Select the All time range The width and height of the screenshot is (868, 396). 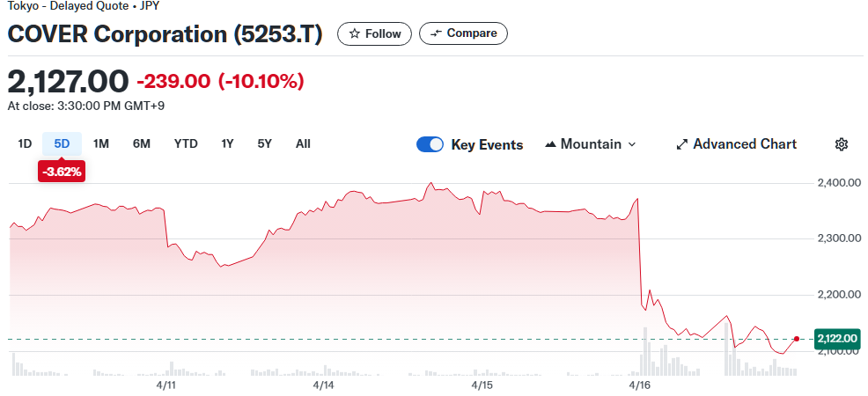[x=303, y=143]
